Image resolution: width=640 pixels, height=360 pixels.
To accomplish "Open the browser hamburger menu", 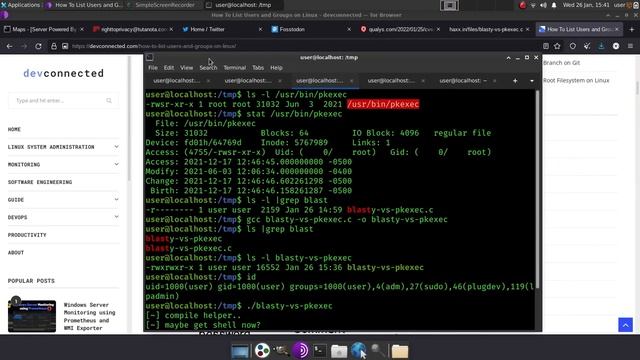I will click(630, 46).
